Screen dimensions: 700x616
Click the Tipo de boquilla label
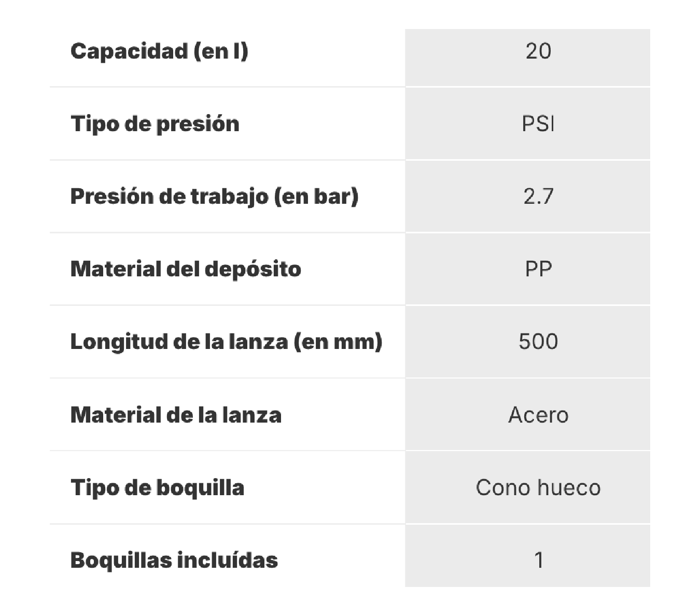[157, 488]
